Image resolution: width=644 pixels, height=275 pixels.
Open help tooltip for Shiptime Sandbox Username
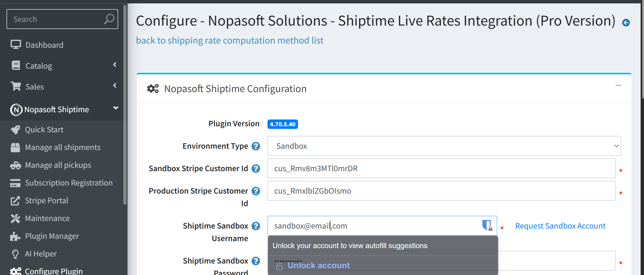[256, 226]
